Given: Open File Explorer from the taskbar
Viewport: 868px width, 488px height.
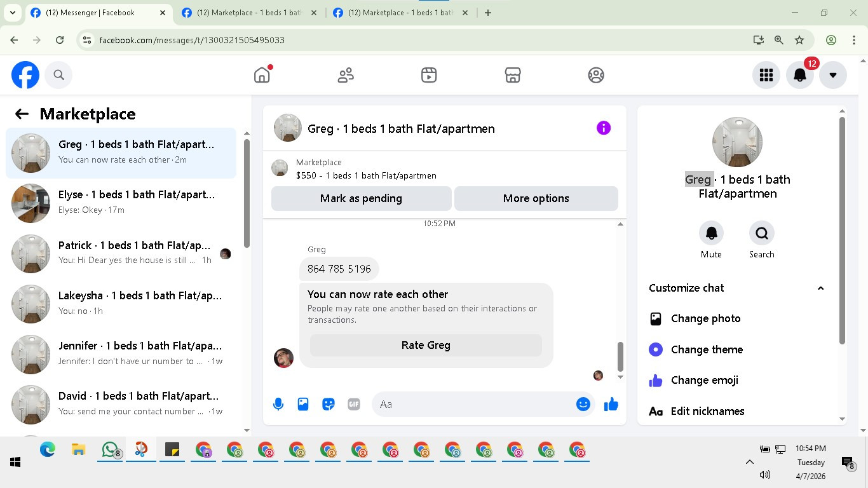Looking at the screenshot, I should click(x=79, y=450).
